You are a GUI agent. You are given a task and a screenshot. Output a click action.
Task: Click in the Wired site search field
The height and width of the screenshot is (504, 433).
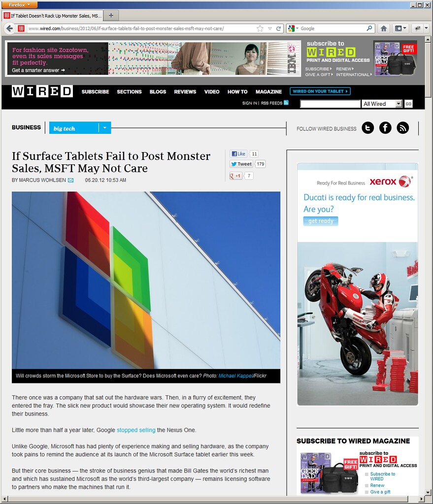click(x=330, y=104)
